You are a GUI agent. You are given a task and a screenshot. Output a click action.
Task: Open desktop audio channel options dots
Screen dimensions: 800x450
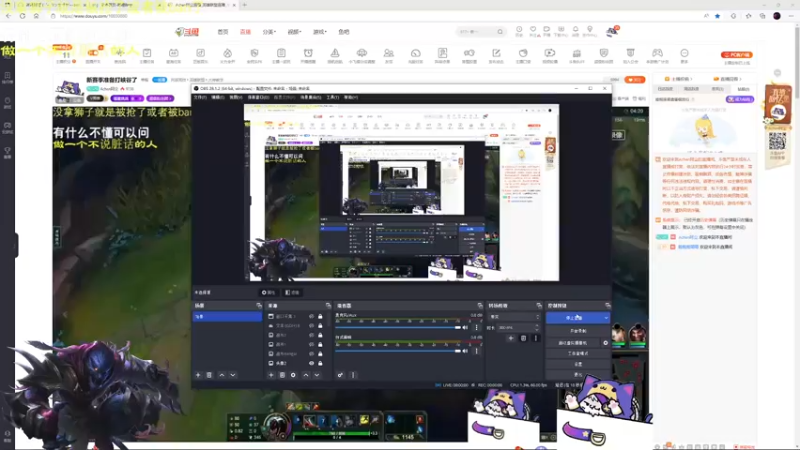click(477, 328)
